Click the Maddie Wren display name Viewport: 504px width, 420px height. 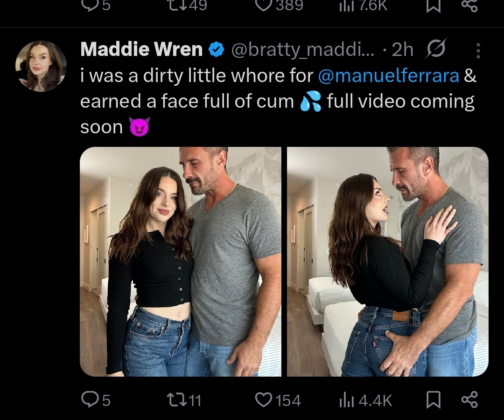141,49
